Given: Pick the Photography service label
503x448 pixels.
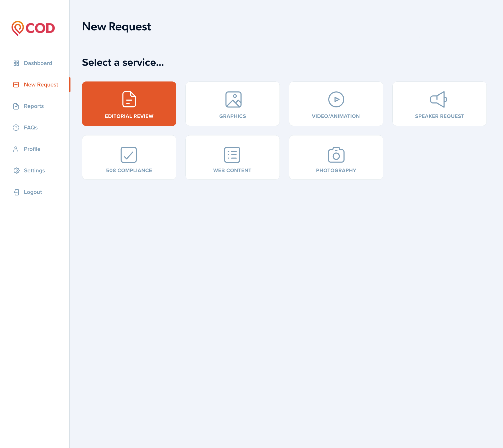Looking at the screenshot, I should click(x=336, y=170).
